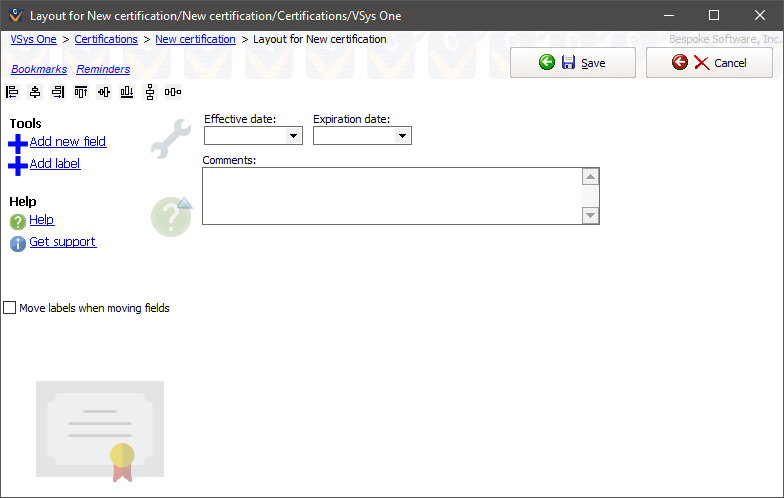Click the space evenly vertically icon
This screenshot has width=784, height=498.
click(150, 92)
